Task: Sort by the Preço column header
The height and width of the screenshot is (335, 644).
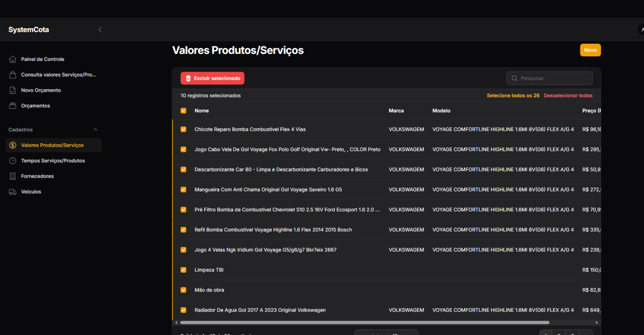Action: pyautogui.click(x=591, y=111)
